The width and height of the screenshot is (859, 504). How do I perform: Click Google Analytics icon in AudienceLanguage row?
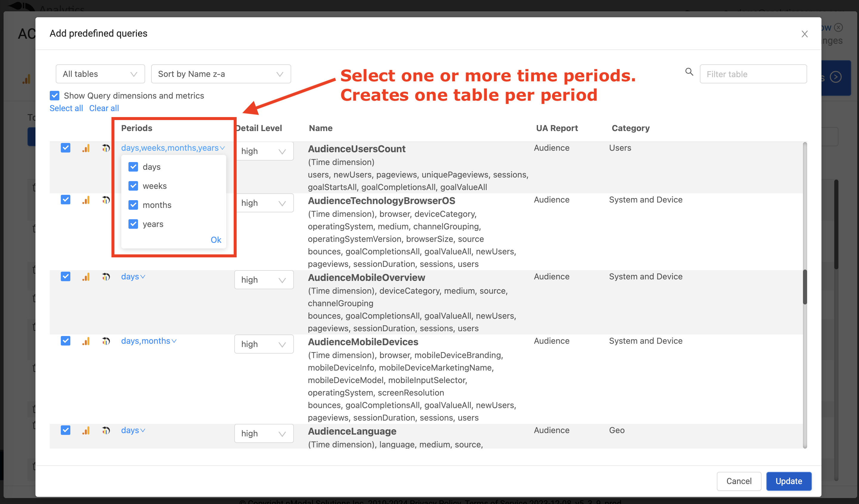(x=86, y=430)
